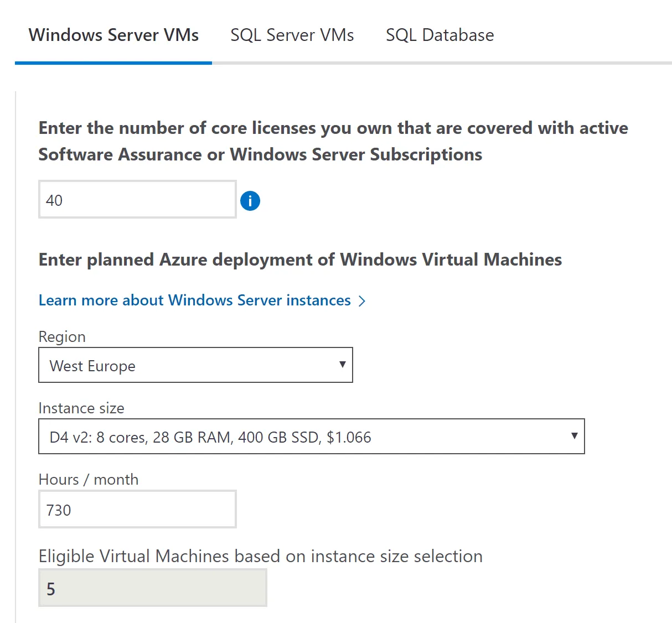Open the SQL Server VMs tab
Screen dimensions: 672x623
(292, 35)
